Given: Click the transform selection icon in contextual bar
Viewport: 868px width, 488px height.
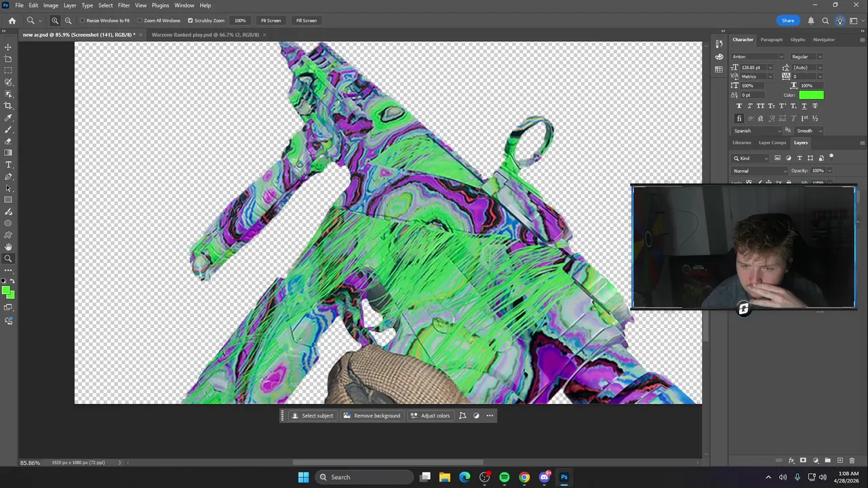Looking at the screenshot, I should click(462, 415).
